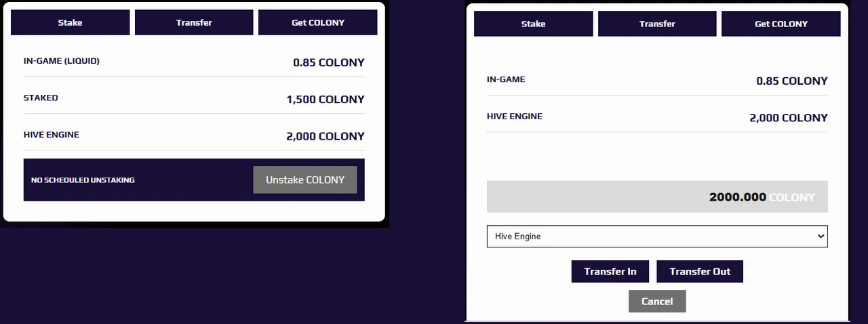Expand the dropdown arrow beside Hive Engine

coord(821,237)
